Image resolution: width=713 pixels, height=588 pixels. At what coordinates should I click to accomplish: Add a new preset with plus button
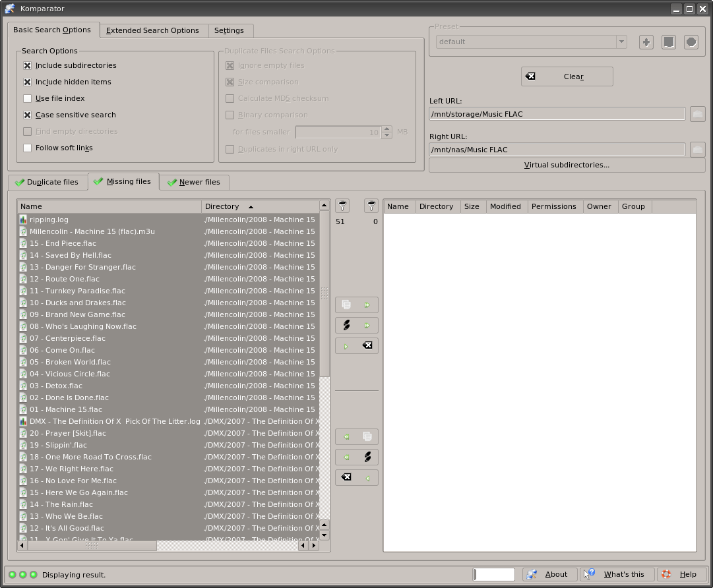[x=646, y=42]
